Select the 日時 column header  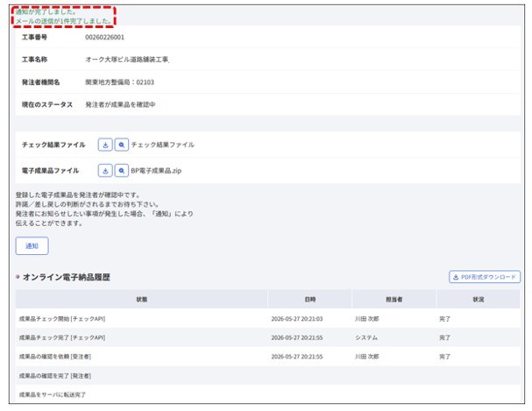click(x=309, y=299)
